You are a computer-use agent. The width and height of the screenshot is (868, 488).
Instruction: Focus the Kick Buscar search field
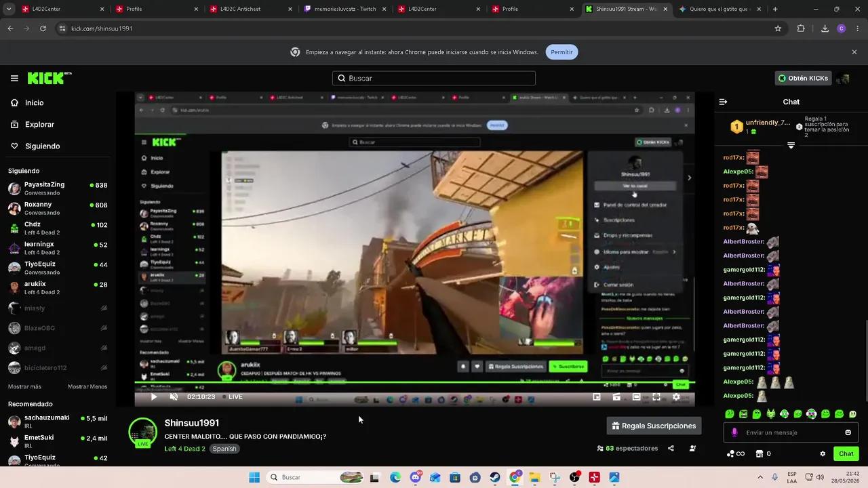click(434, 78)
